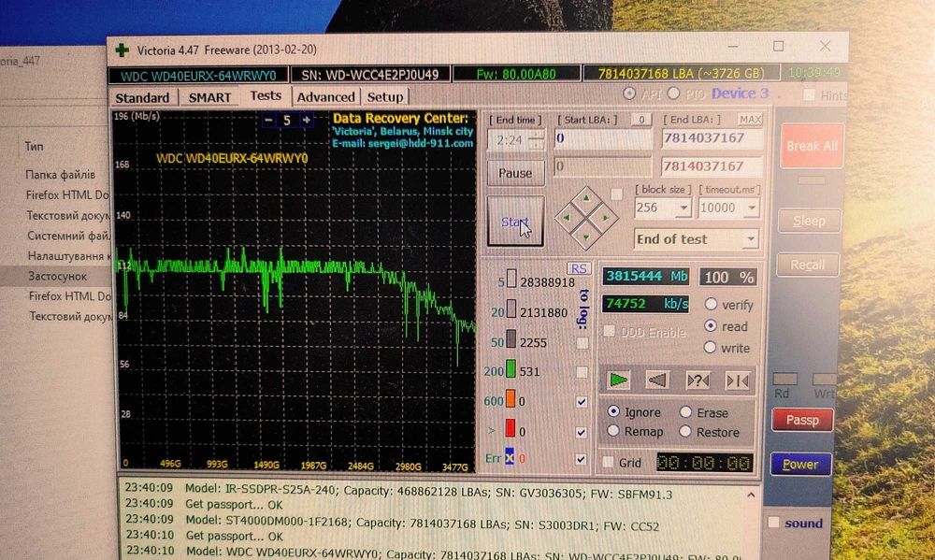The image size is (935, 560).
Task: Adjust the End time spinner arrows
Action: [536, 141]
